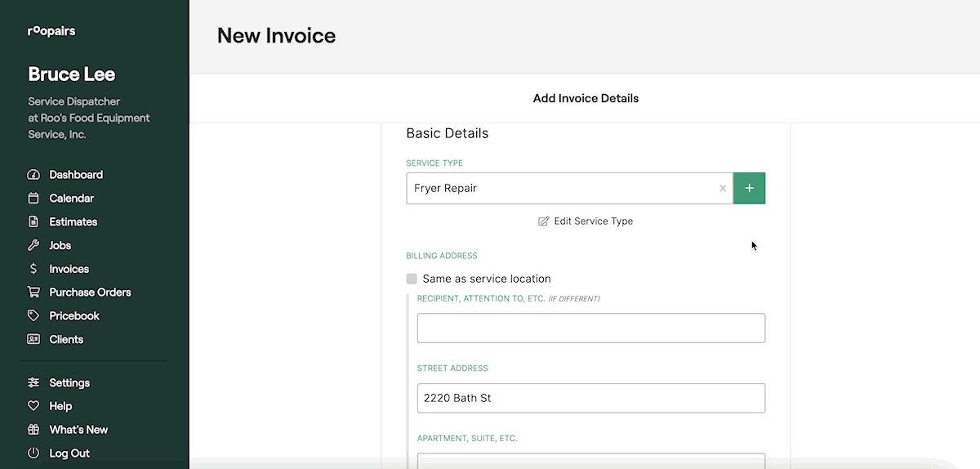The width and height of the screenshot is (980, 469).
Task: Click the Clients contact card icon
Action: (33, 339)
